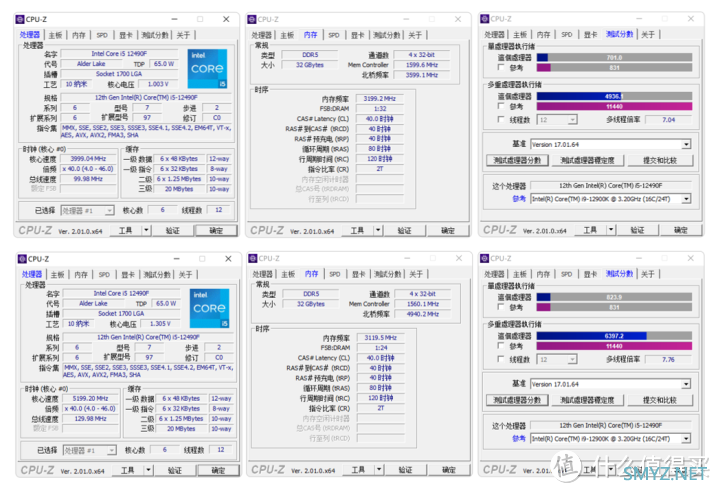Viewport: 720px width, 493px height.
Task: Open 基准 Version 17.01.64 dropdown in 823.9 window
Action: (611, 384)
